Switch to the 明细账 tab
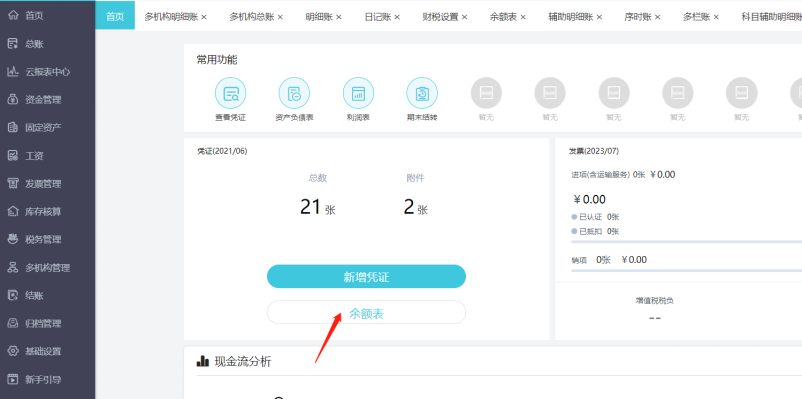802x399 pixels. click(x=319, y=17)
